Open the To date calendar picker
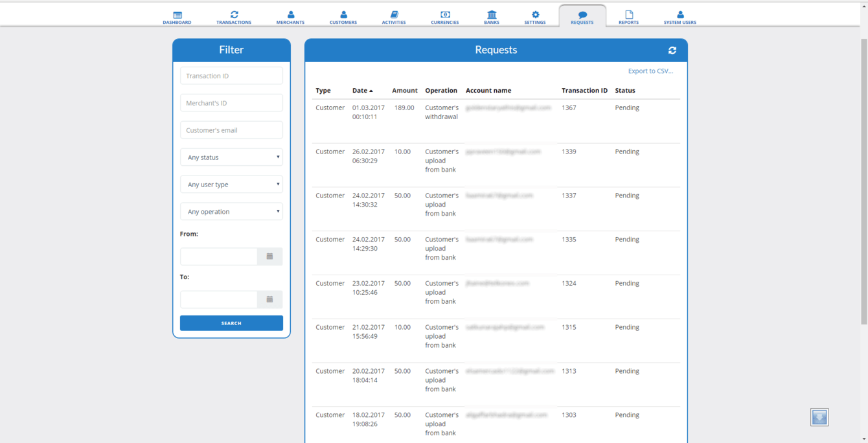The width and height of the screenshot is (868, 443). 269,299
